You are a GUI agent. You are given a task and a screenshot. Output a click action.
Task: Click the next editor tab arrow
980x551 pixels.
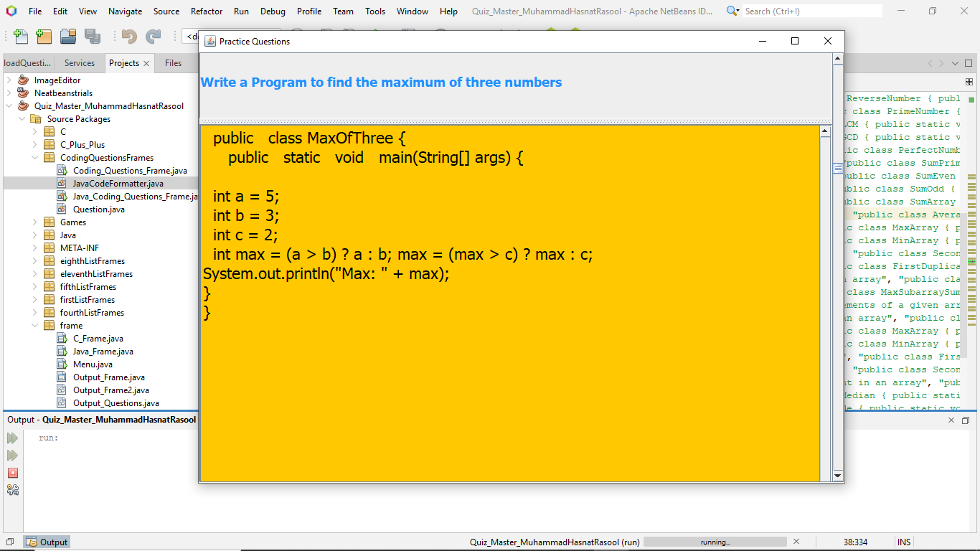point(942,63)
